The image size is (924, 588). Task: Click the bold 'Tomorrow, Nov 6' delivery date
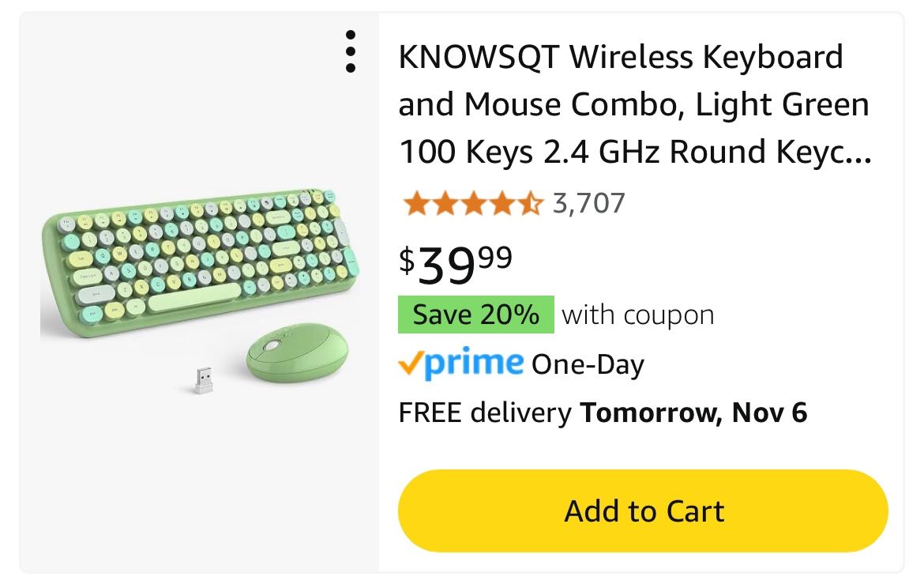click(693, 413)
